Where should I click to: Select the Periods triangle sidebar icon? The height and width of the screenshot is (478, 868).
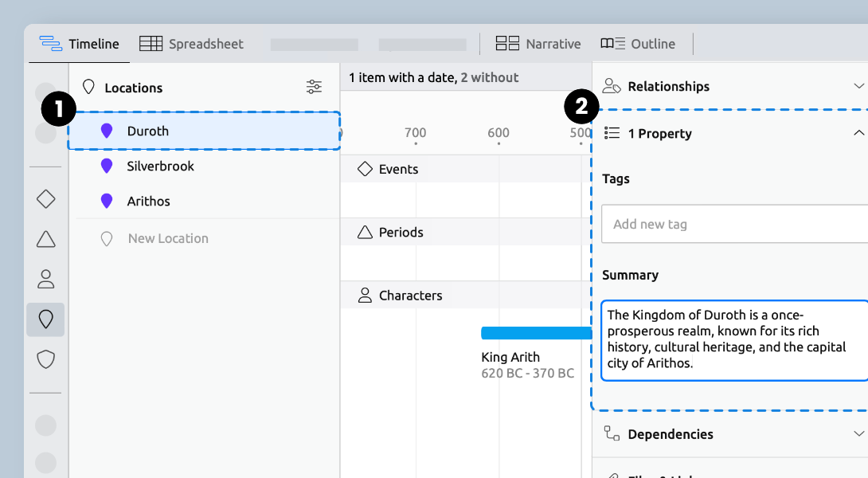pyautogui.click(x=46, y=239)
